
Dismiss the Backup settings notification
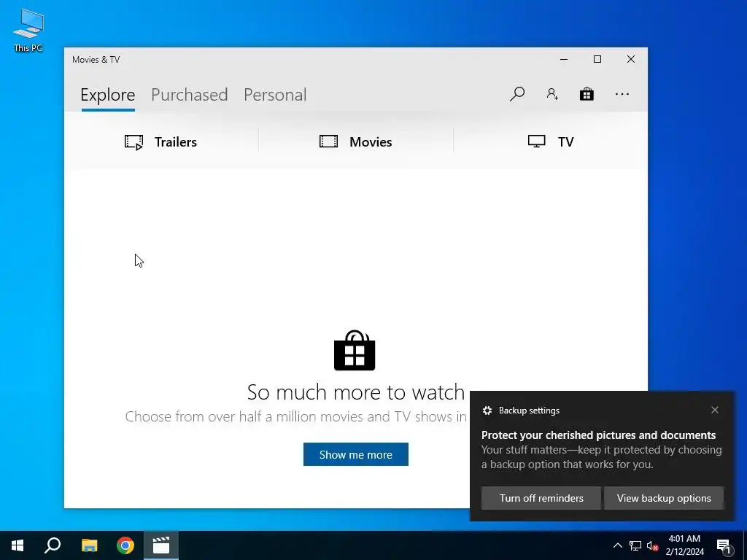point(715,410)
